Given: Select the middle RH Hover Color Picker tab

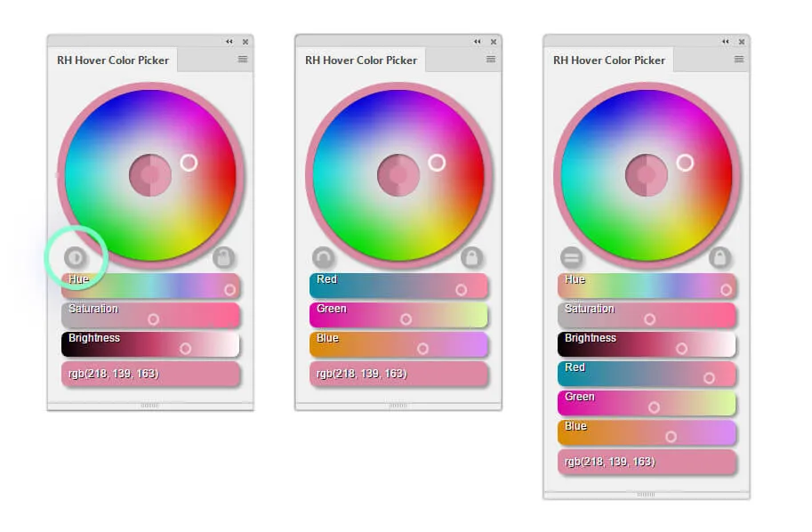Looking at the screenshot, I should (361, 60).
